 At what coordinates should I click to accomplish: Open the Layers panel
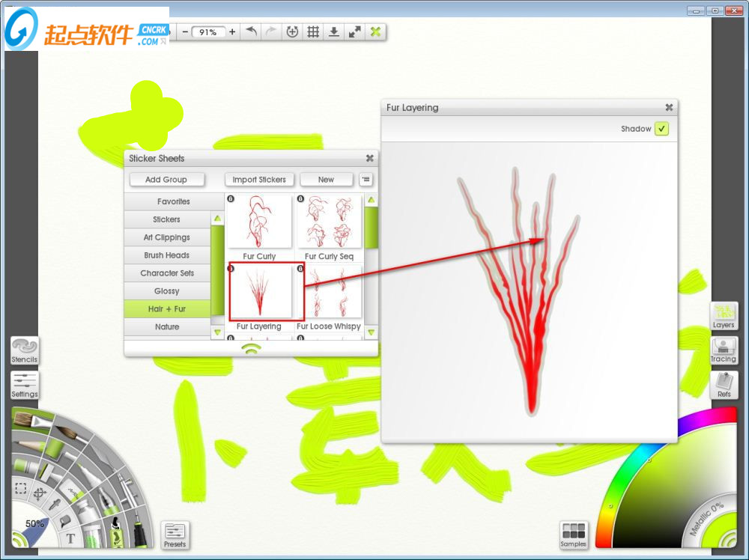(724, 315)
